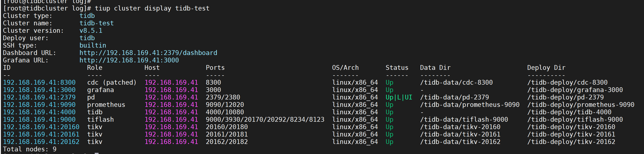
Task: Click the tikv node ID ending in 20162
Action: click(41, 142)
